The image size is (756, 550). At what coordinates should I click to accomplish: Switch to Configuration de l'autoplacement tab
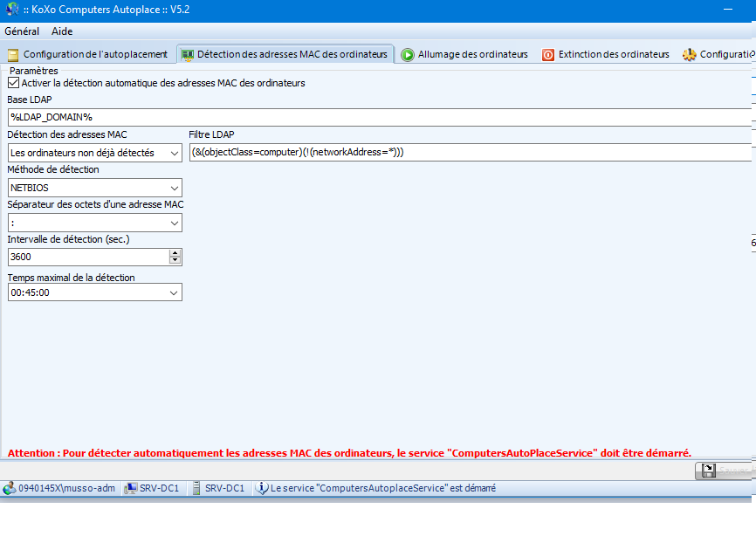coord(88,54)
